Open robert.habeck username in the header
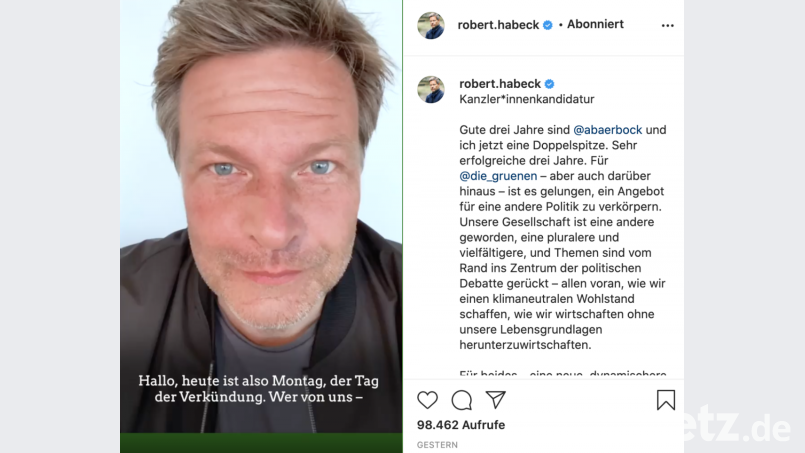The height and width of the screenshot is (453, 805). tap(498, 25)
